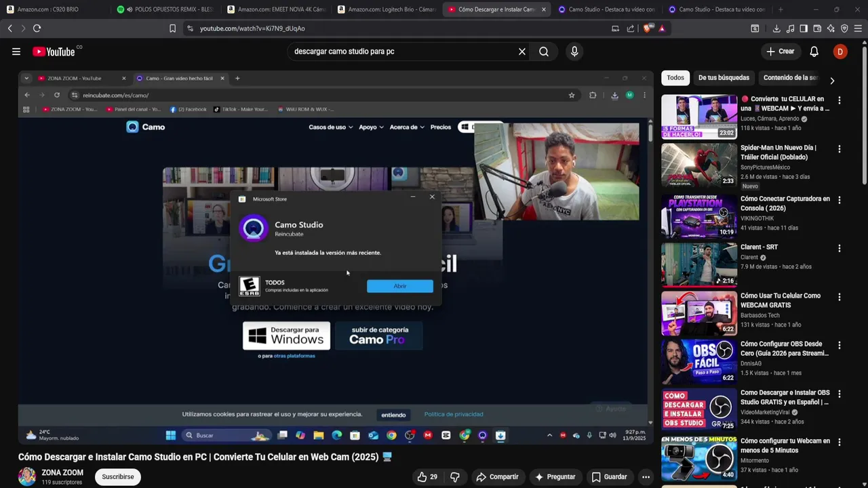Open the Convierte tu CELULAR webcam thumbnail

click(x=699, y=117)
